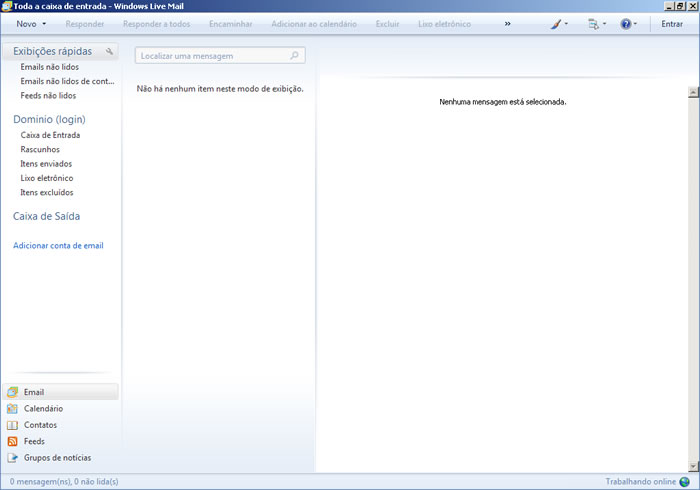Show more toolbar commands with double chevron
700x490 pixels.
pos(508,24)
